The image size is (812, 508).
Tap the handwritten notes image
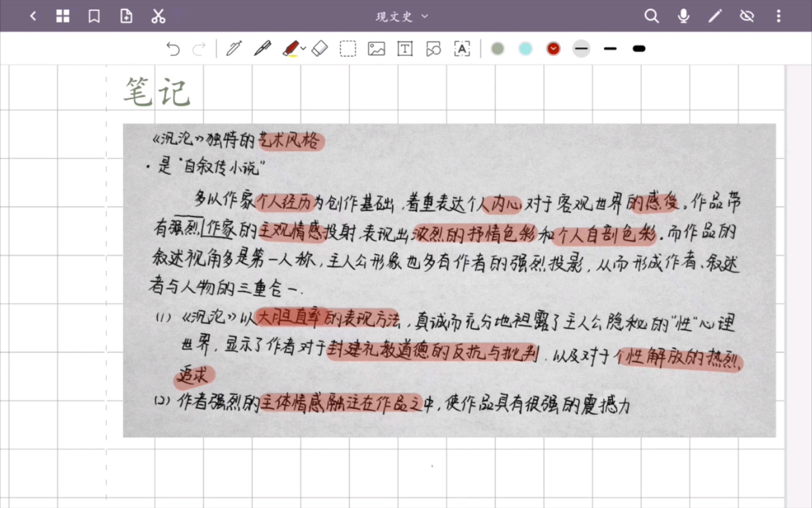[x=449, y=280]
